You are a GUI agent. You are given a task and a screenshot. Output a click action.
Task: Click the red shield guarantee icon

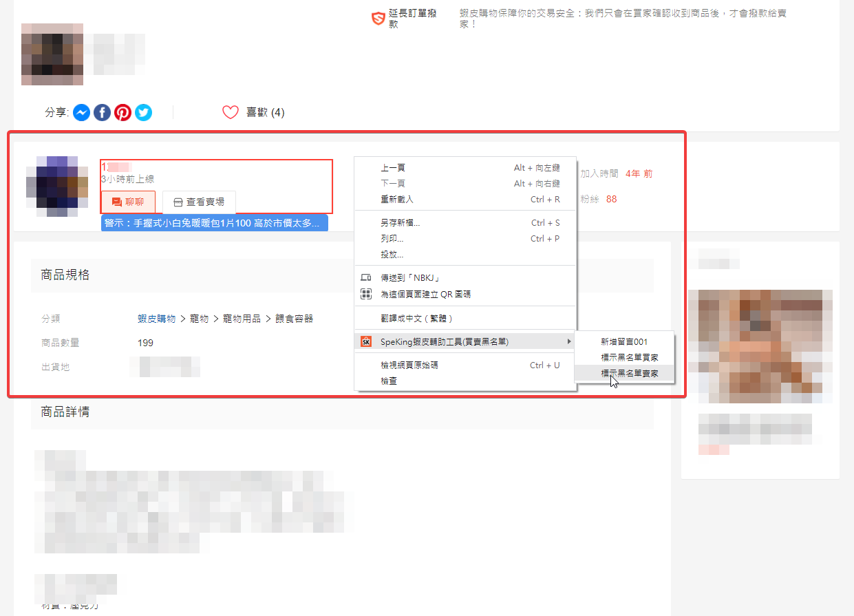[378, 19]
